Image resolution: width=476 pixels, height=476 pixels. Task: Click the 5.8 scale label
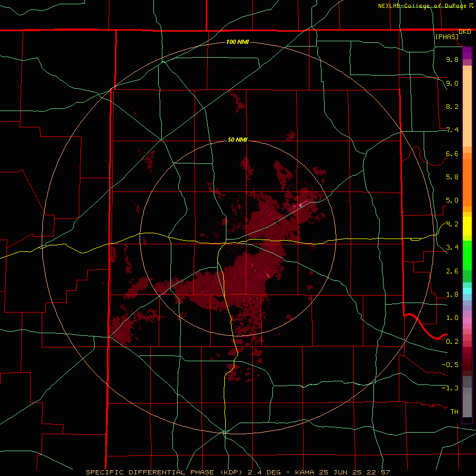[452, 177]
